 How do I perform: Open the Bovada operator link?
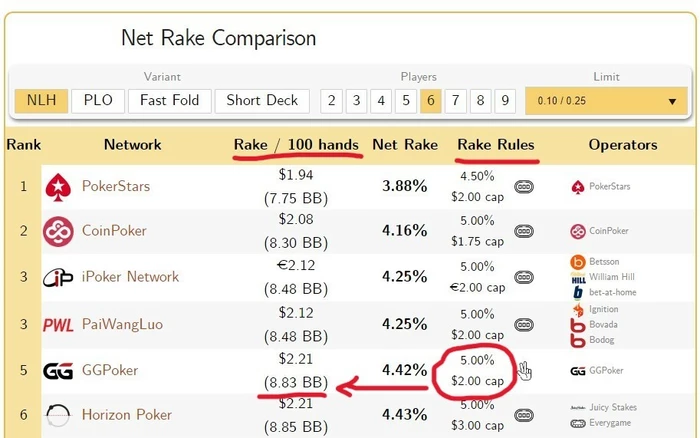click(603, 325)
